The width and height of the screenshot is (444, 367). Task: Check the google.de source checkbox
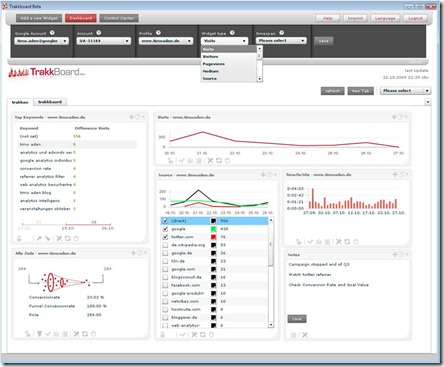(165, 253)
